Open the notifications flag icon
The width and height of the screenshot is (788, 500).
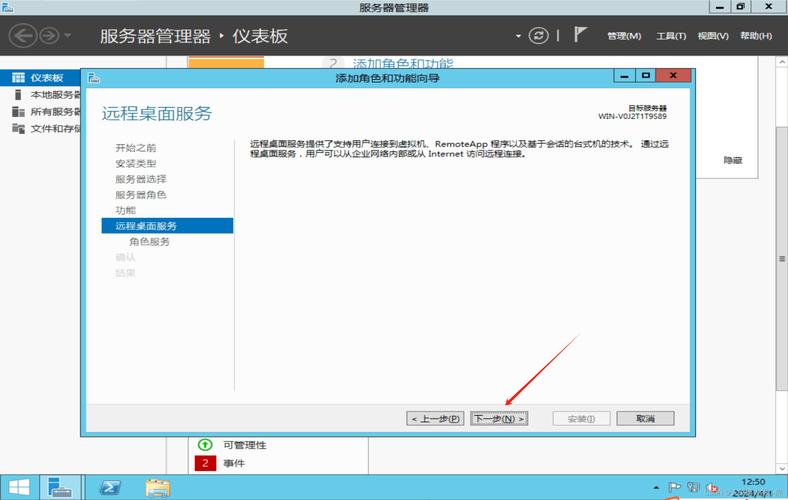coord(580,35)
